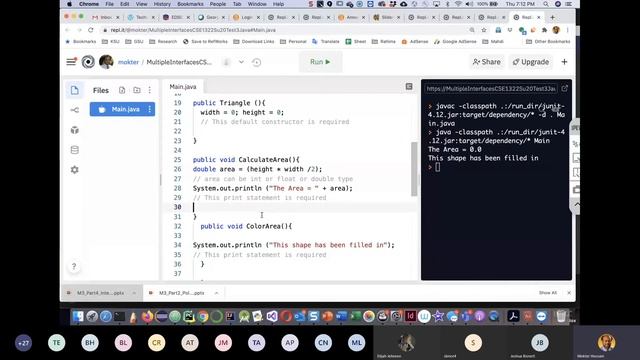Switch to the Main.java editor tab
This screenshot has width=640, height=360.
coord(183,87)
